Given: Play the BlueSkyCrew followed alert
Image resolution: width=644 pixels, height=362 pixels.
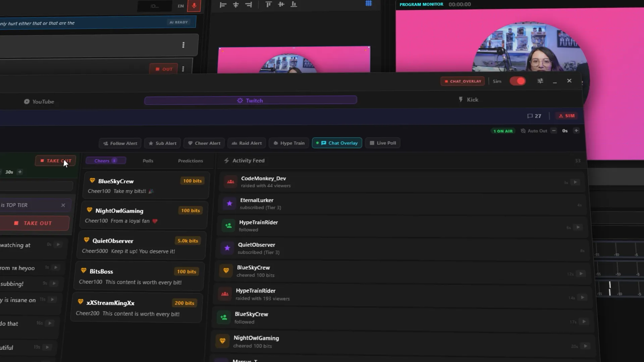Looking at the screenshot, I should (x=584, y=321).
